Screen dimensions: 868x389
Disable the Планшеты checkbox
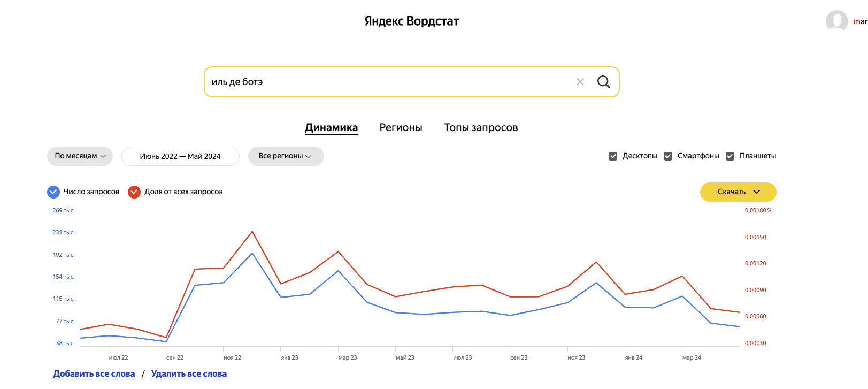pos(730,156)
